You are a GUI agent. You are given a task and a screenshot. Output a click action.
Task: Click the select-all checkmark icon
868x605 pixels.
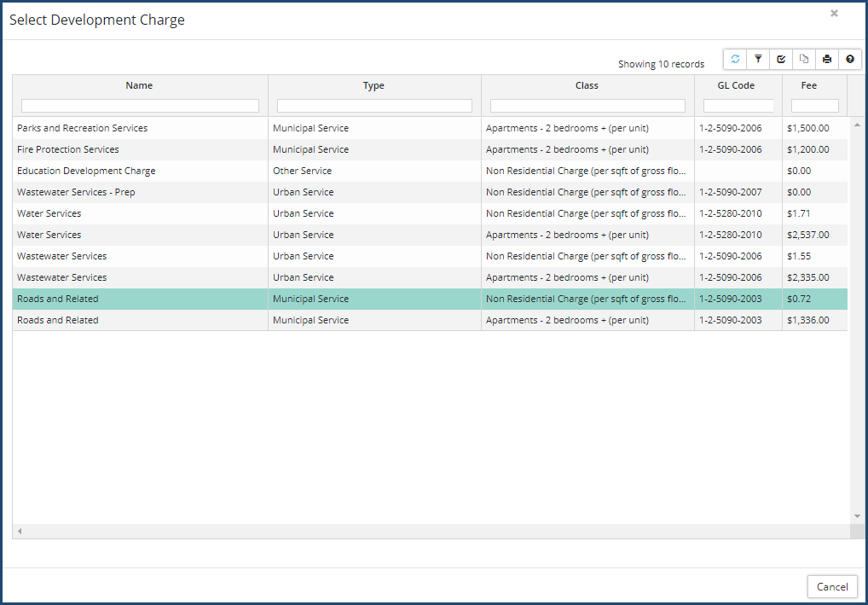coord(781,59)
